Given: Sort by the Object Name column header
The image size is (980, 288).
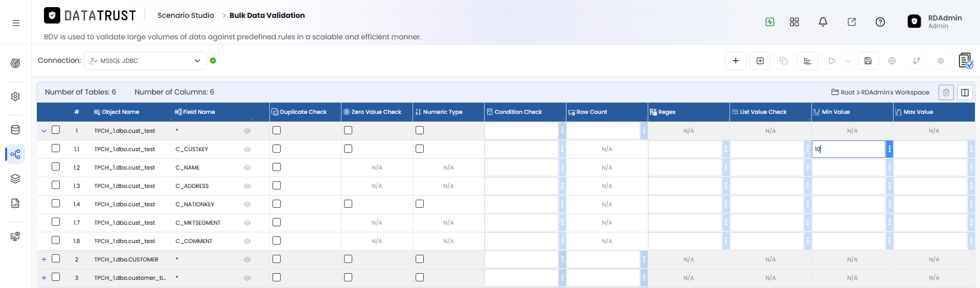Looking at the screenshot, I should (x=120, y=112).
